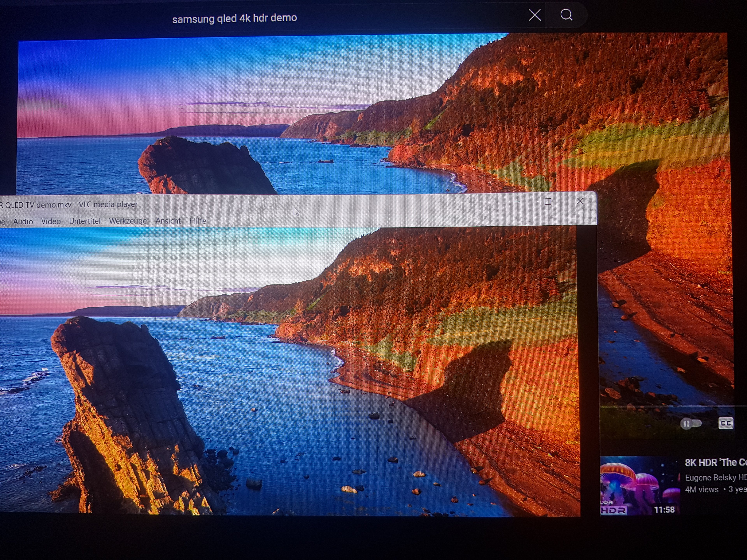Expand the Werkzeuge menu in VLC

tap(128, 221)
